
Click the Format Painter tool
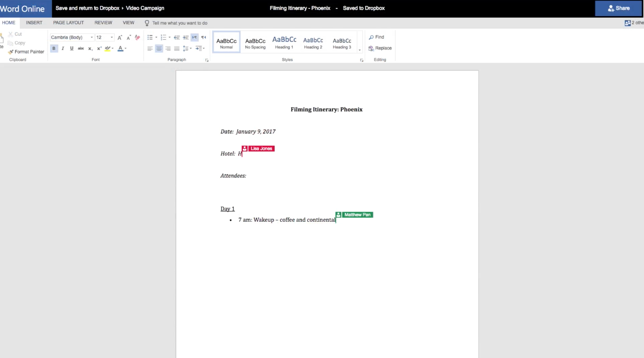(x=26, y=52)
